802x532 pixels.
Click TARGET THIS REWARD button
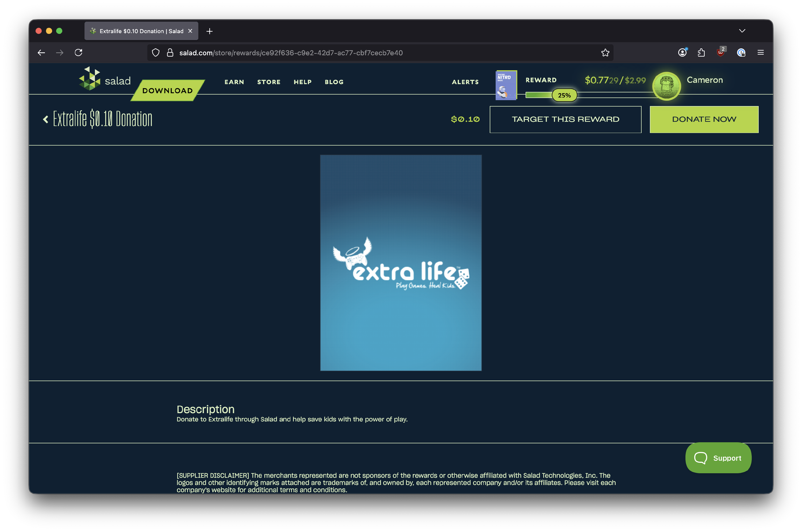(x=565, y=119)
